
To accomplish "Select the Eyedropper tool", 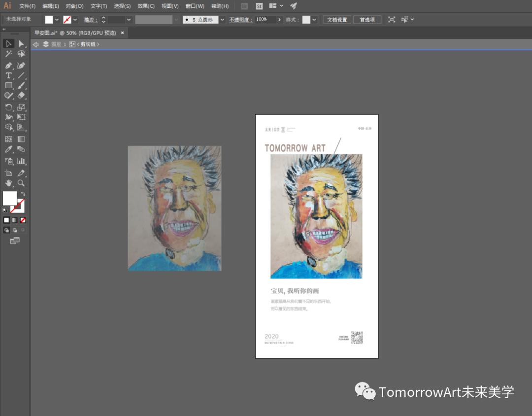I will pyautogui.click(x=8, y=149).
